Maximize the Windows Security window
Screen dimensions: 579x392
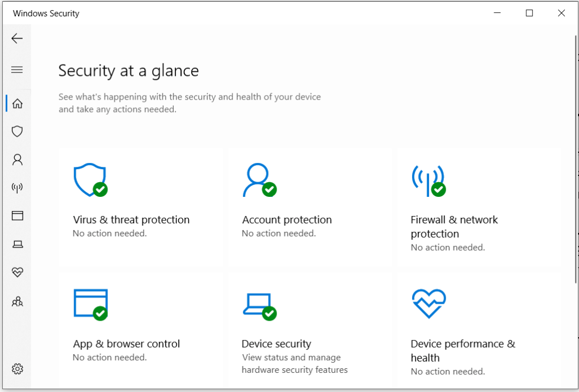pos(529,14)
